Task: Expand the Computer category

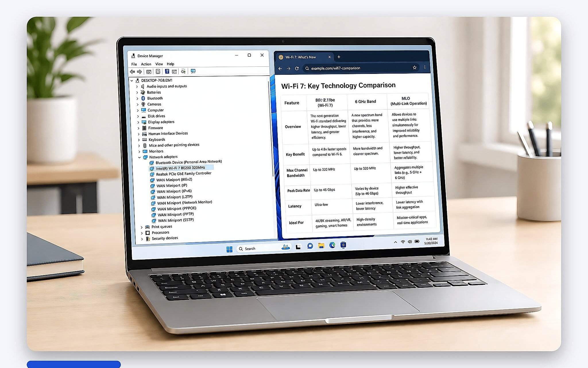Action: click(x=138, y=110)
